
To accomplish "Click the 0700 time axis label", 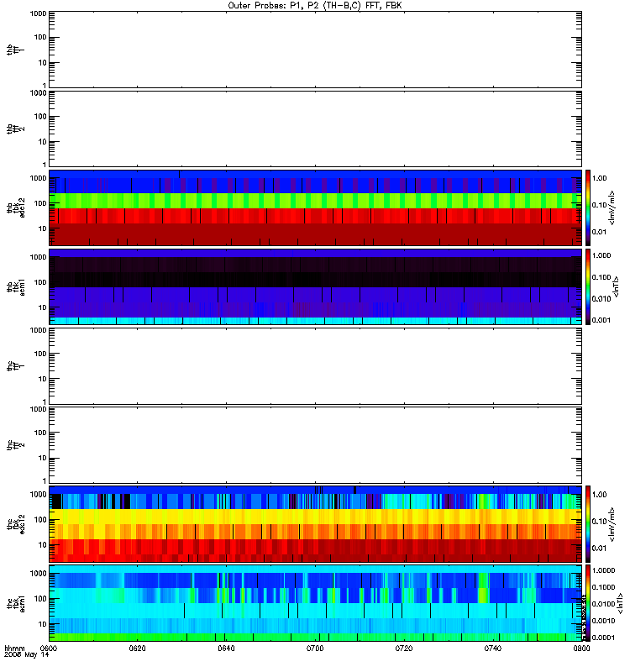I will pyautogui.click(x=315, y=648).
